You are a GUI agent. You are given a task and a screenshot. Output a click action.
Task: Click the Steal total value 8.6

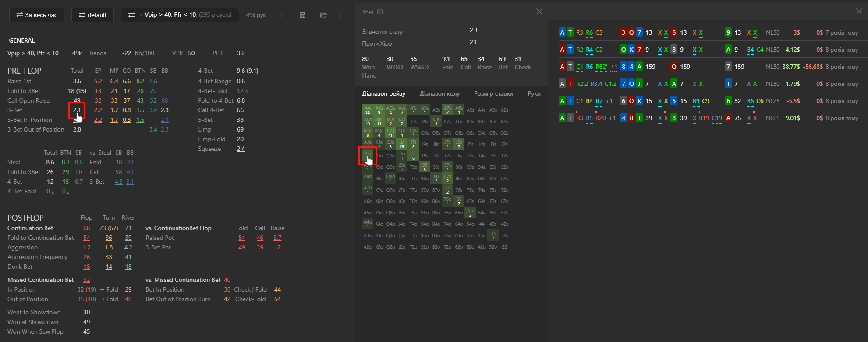pos(50,162)
